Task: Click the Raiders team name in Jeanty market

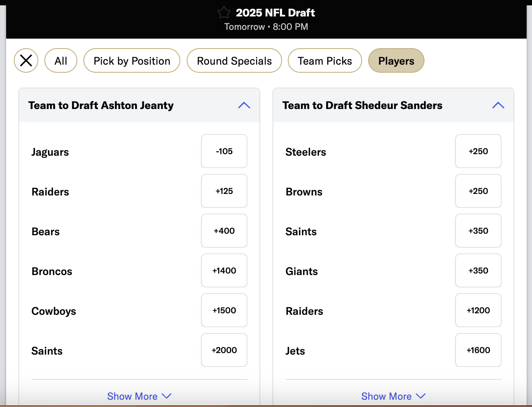Action: pyautogui.click(x=51, y=192)
